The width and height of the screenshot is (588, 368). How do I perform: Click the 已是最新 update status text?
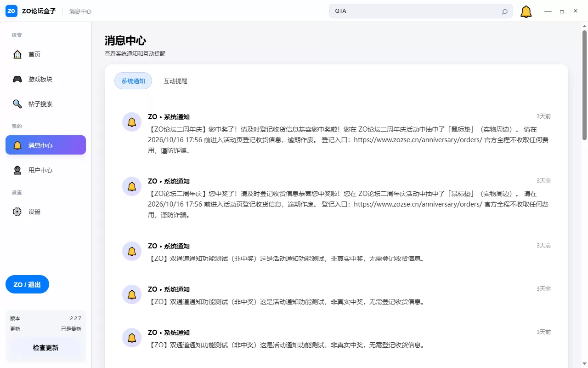pos(71,329)
